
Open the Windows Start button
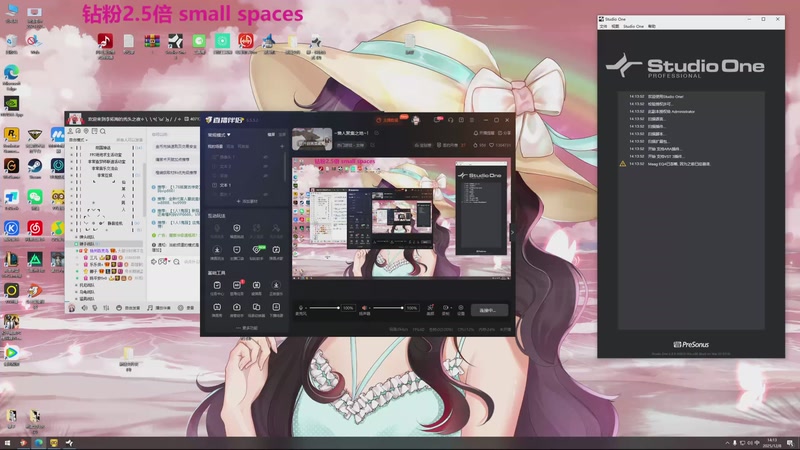tap(7, 442)
